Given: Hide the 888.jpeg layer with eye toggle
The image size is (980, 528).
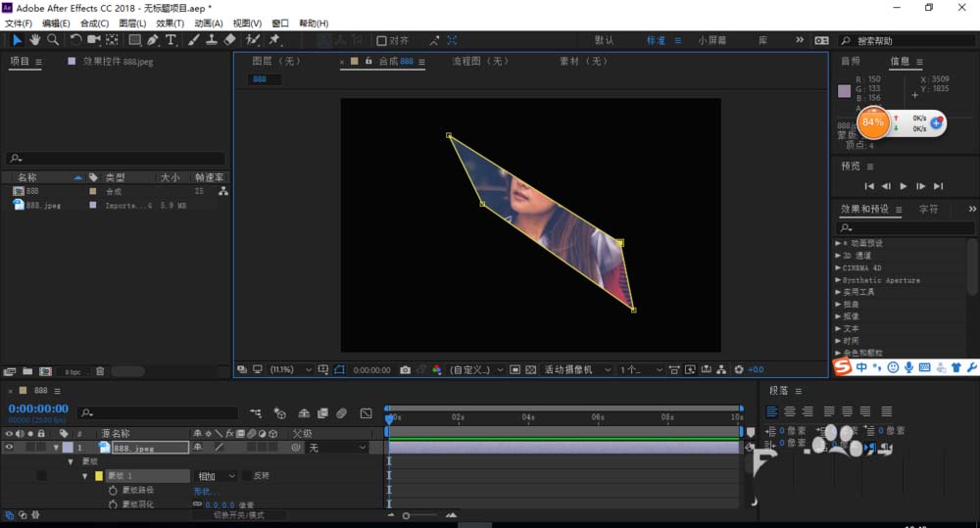Looking at the screenshot, I should click(10, 448).
